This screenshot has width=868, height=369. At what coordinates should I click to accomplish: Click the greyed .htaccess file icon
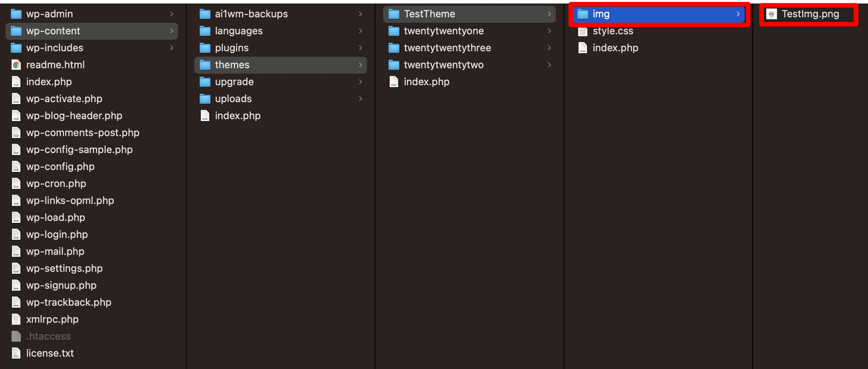(16, 336)
